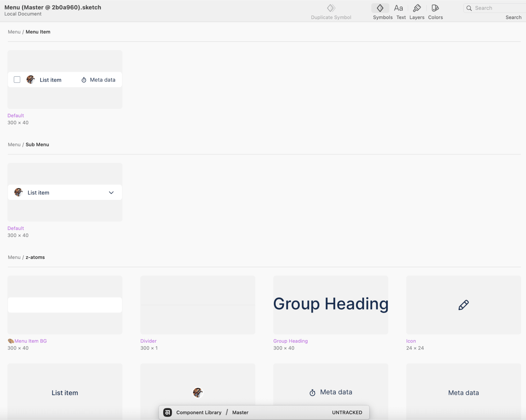Select the Meta data with stopwatch symbol thumbnail

click(x=331, y=384)
